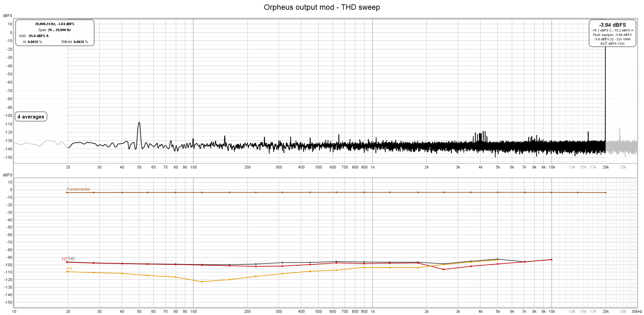Click the lowest H2 data point near 2.5k
The width and height of the screenshot is (644, 315).
pyautogui.click(x=444, y=269)
